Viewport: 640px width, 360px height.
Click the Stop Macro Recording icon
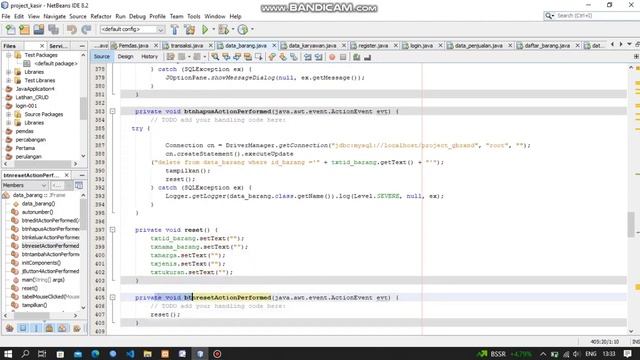point(343,57)
